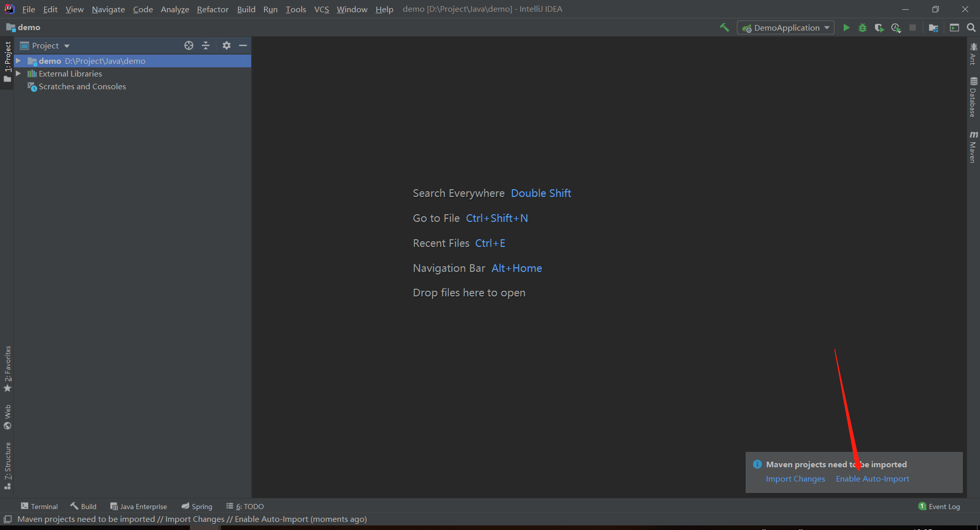Open the Maven tool window
This screenshot has width=980, height=530.
[x=973, y=147]
